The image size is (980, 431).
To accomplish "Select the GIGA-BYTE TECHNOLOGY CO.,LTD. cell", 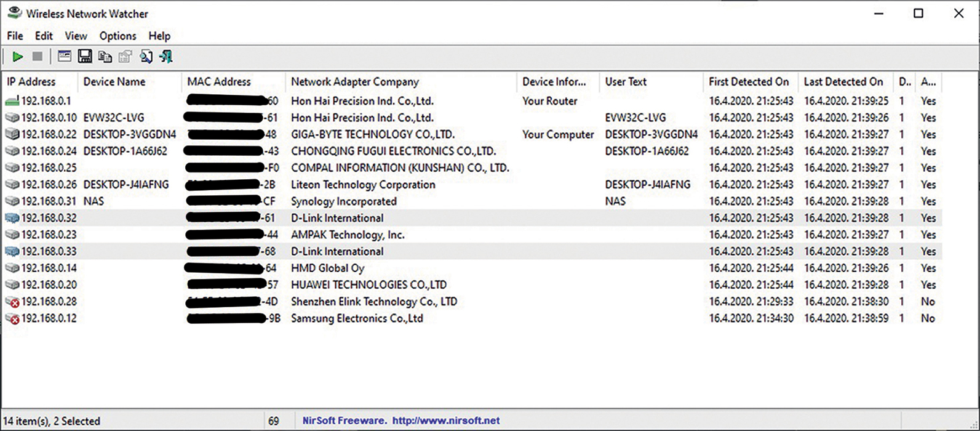I will click(373, 134).
